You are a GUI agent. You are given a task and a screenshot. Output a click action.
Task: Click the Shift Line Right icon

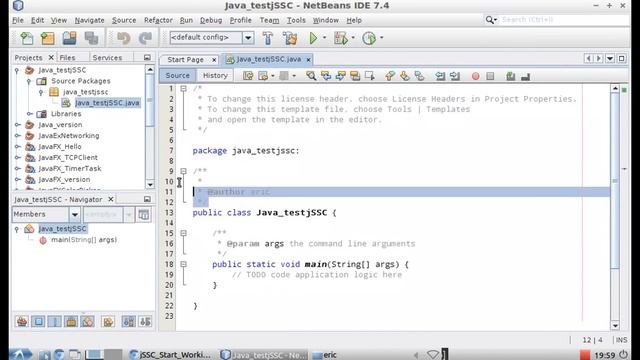pos(455,76)
